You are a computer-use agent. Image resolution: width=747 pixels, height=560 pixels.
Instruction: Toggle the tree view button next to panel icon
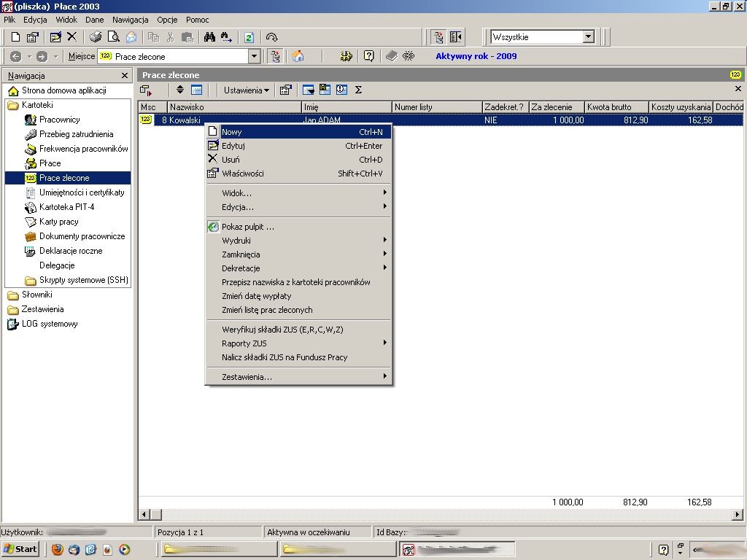click(438, 37)
